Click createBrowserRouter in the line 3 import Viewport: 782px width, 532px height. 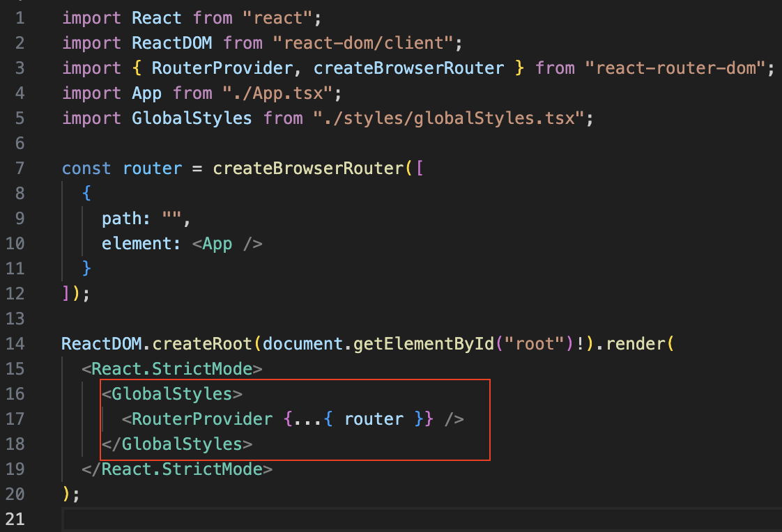(x=408, y=68)
